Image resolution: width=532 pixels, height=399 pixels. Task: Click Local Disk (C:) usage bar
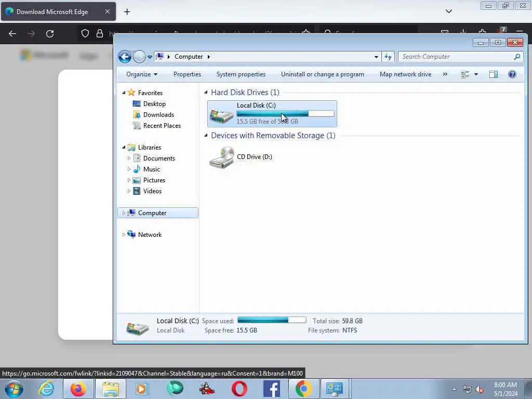(x=285, y=114)
